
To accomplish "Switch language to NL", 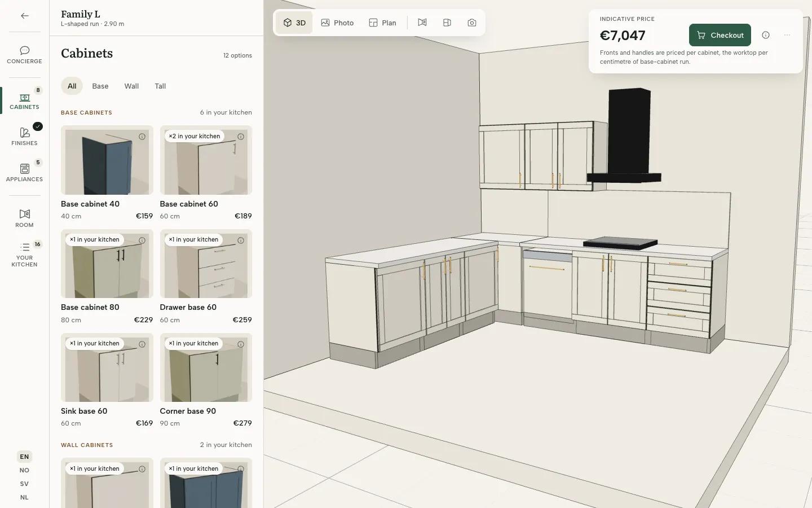I will [24, 497].
